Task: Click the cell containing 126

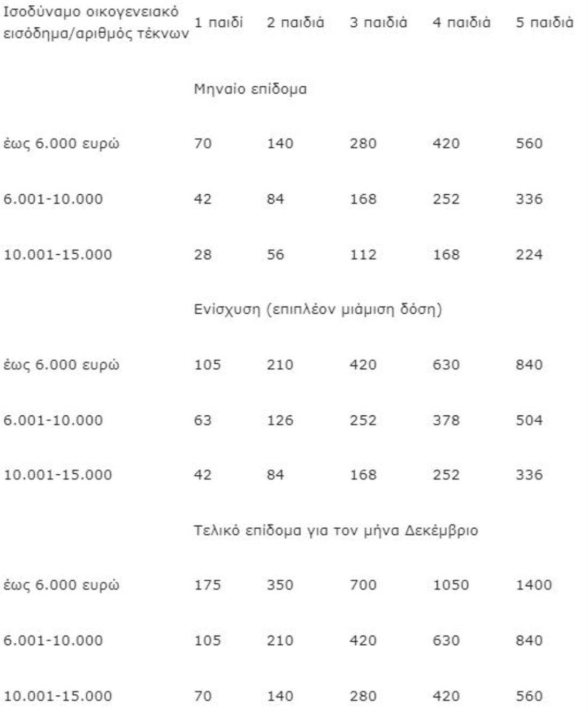Action: (x=280, y=420)
